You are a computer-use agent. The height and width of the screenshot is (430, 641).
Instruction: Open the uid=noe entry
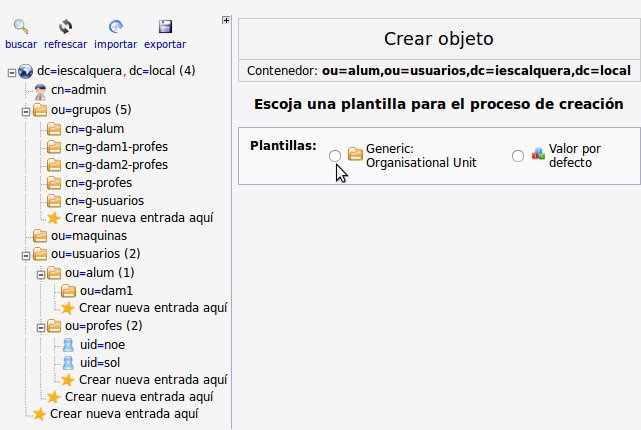pyautogui.click(x=103, y=345)
